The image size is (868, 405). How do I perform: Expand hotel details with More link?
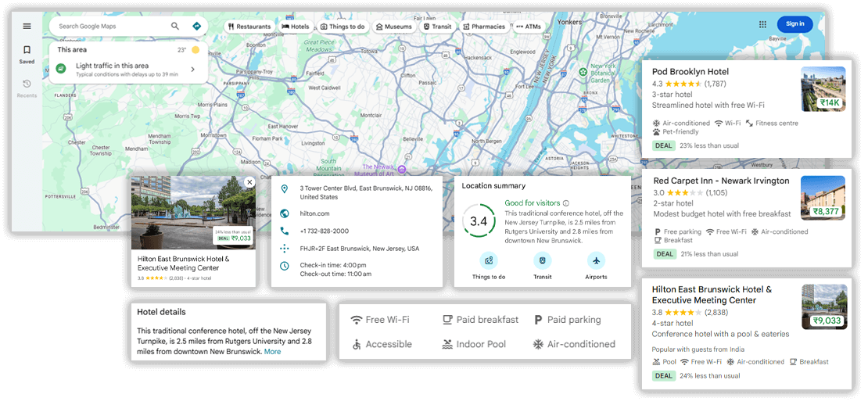coord(272,352)
